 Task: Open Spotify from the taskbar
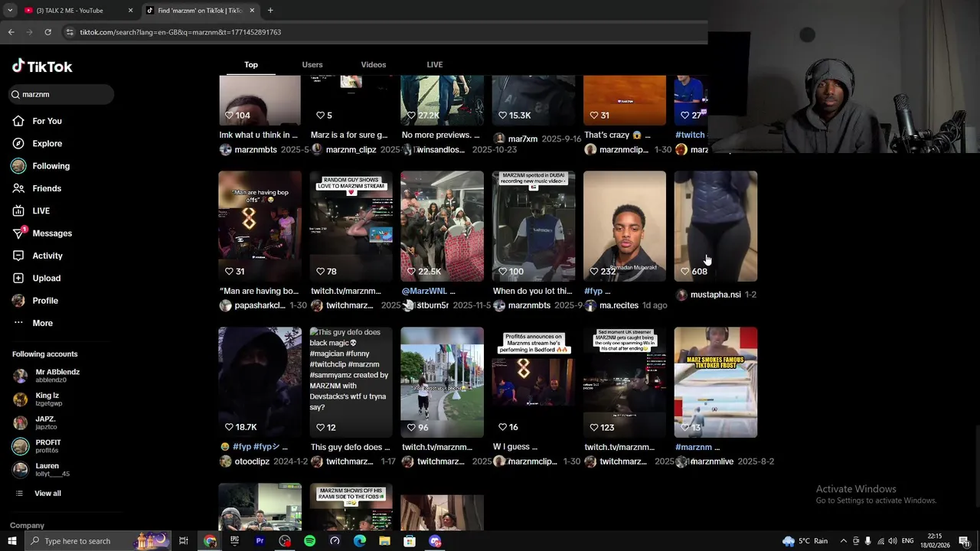(309, 541)
